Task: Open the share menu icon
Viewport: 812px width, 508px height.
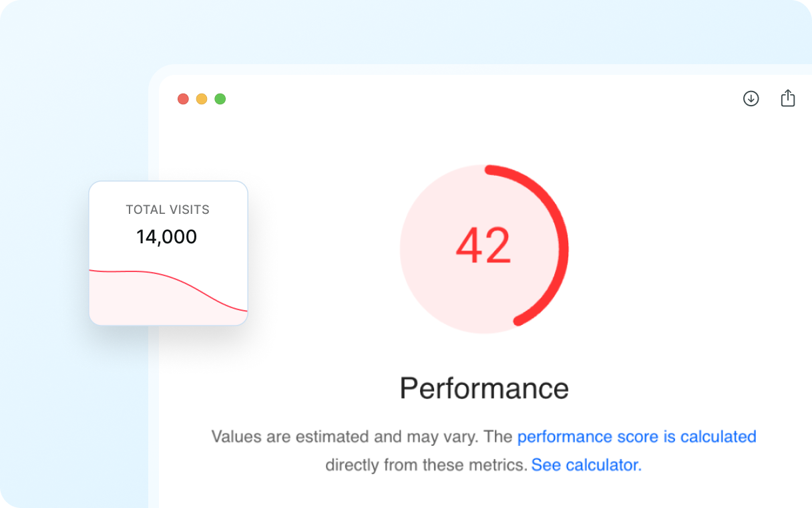Action: tap(788, 98)
